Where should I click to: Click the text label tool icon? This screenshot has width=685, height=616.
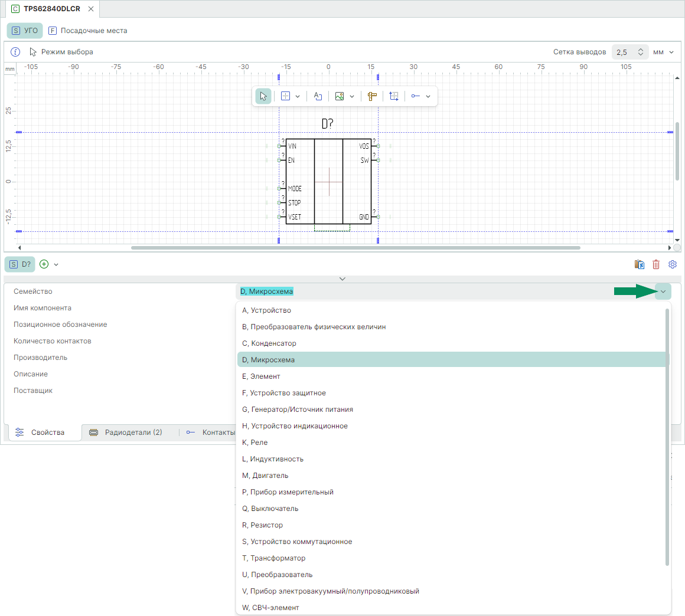[x=318, y=96]
